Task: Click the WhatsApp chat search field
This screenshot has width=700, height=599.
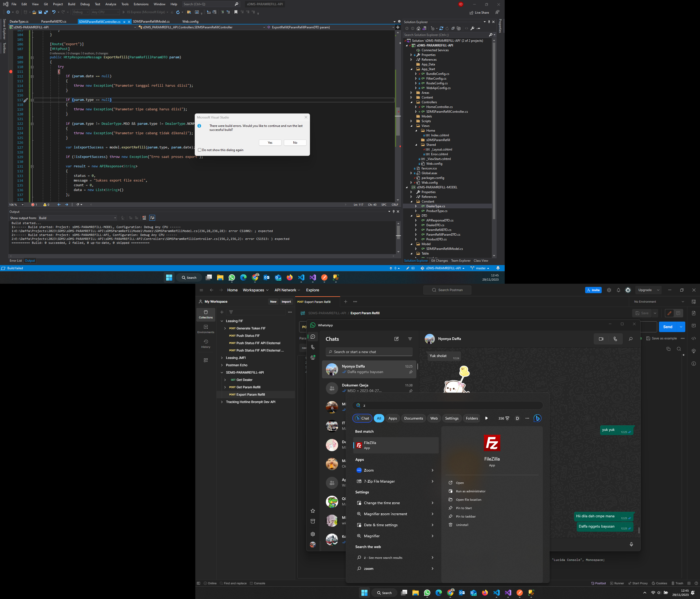Action: coord(369,352)
